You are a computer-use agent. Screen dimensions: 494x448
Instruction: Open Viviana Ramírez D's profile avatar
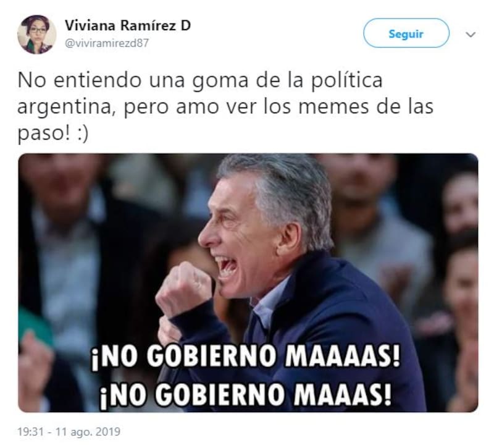36,35
